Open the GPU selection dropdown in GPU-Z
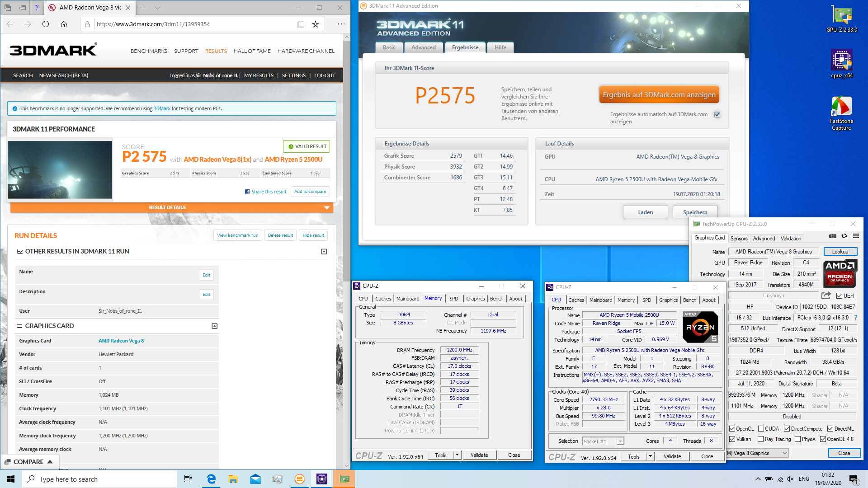The width and height of the screenshot is (868, 488). coord(784,453)
